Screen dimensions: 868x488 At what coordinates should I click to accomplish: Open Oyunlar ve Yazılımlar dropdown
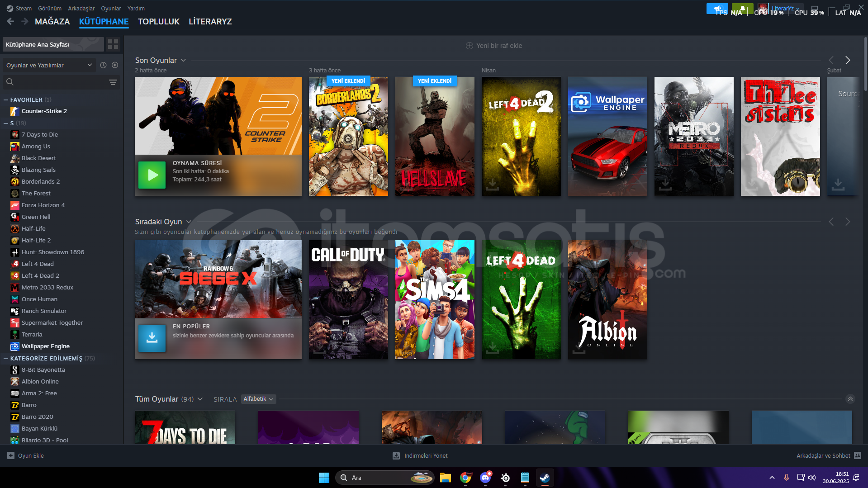point(49,65)
